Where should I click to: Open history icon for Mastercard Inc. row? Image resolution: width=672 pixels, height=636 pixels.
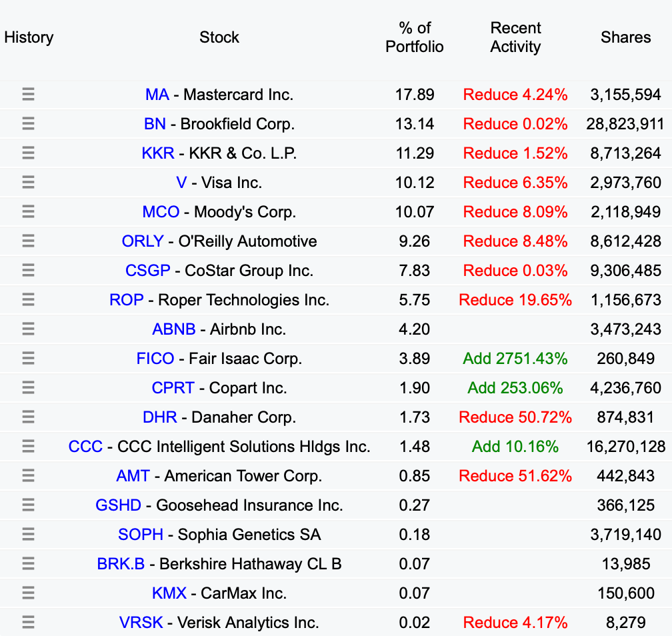click(x=28, y=94)
